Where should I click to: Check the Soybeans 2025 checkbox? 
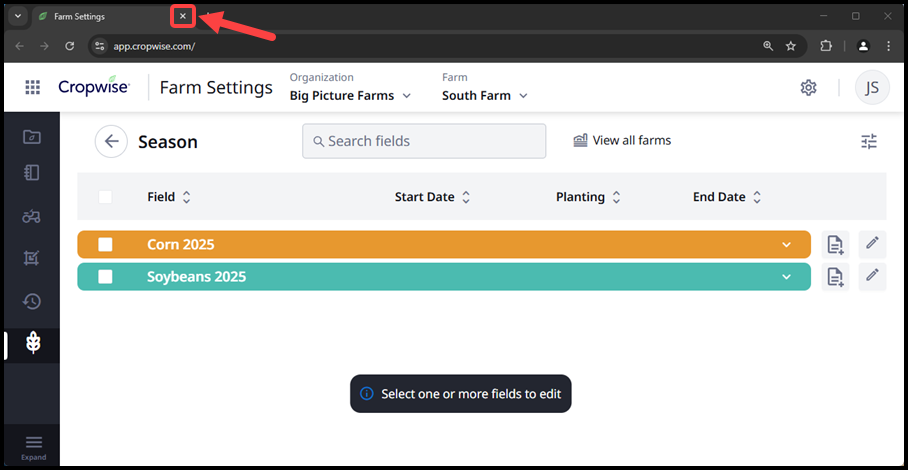coord(105,277)
